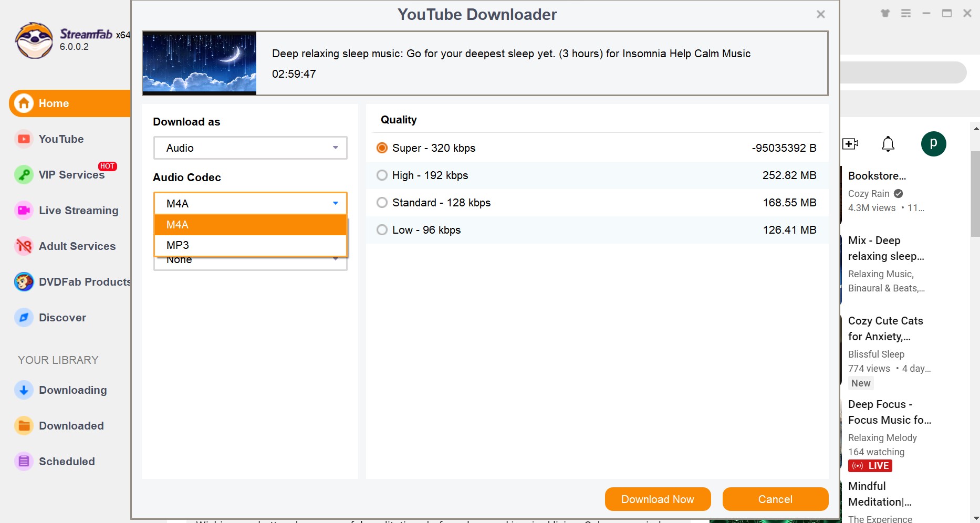Image resolution: width=980 pixels, height=523 pixels.
Task: Click the scrollbar up arrow
Action: [x=976, y=128]
